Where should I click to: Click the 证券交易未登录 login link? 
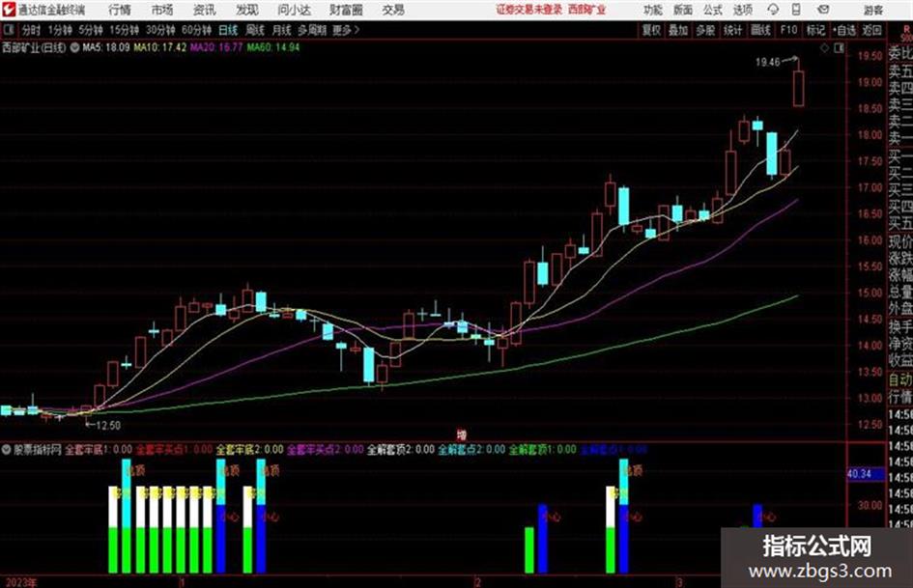click(x=529, y=10)
